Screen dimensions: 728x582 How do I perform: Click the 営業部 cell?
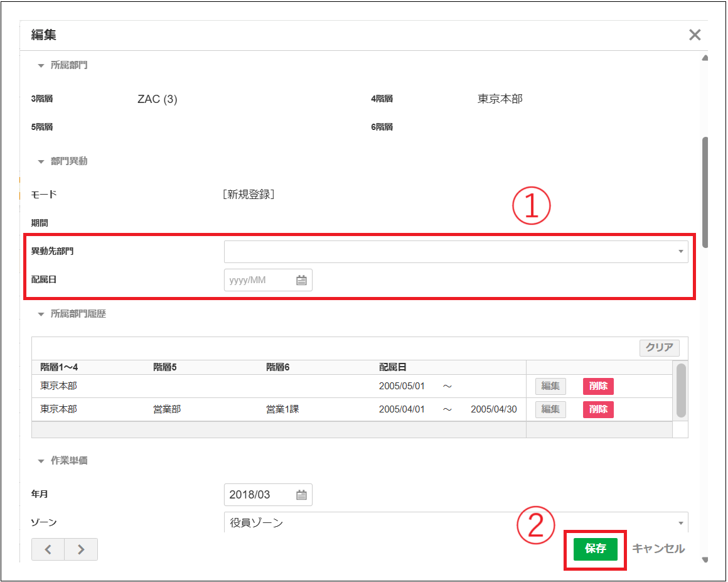(x=167, y=409)
